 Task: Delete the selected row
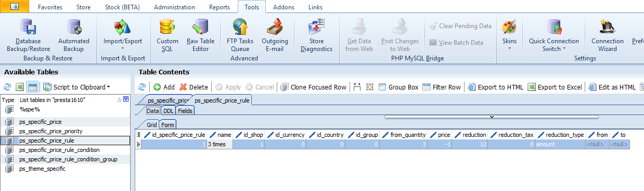[194, 87]
